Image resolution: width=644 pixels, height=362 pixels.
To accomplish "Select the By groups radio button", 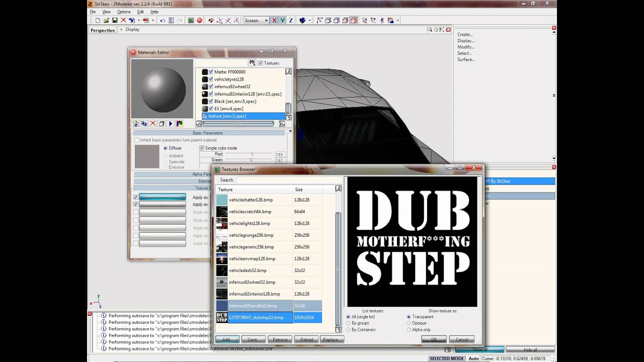I will coord(348,323).
